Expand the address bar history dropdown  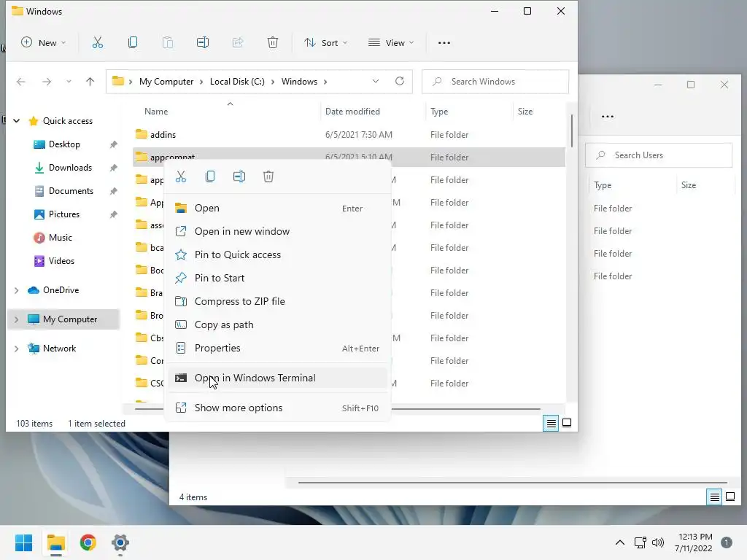(376, 82)
